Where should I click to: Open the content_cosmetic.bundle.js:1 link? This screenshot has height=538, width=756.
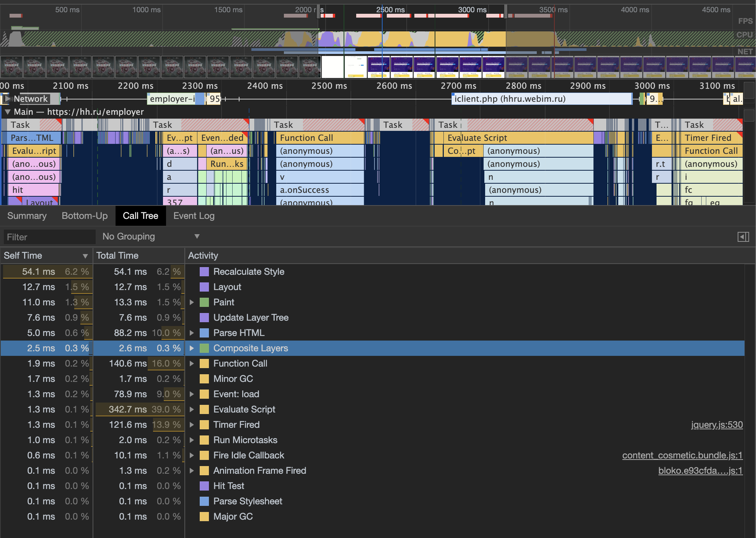coord(682,455)
